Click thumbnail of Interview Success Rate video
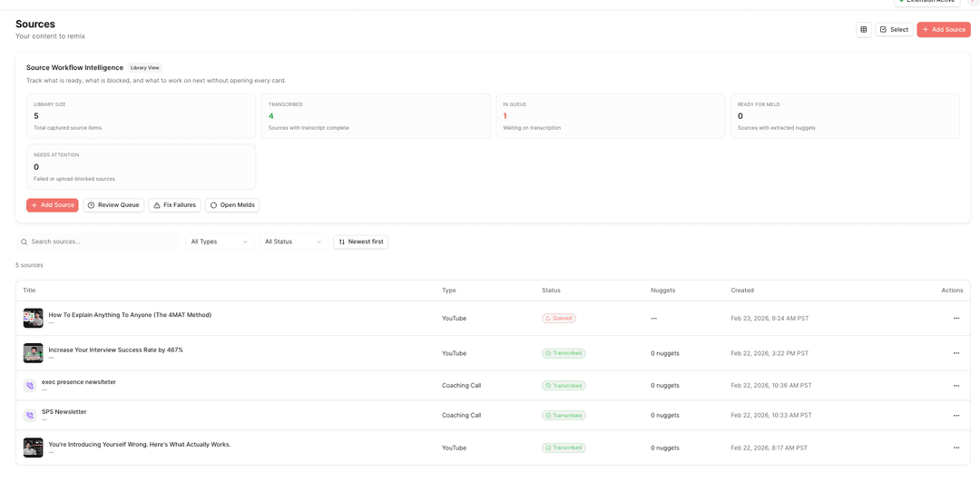Screen dimensions: 980x493 (34, 353)
